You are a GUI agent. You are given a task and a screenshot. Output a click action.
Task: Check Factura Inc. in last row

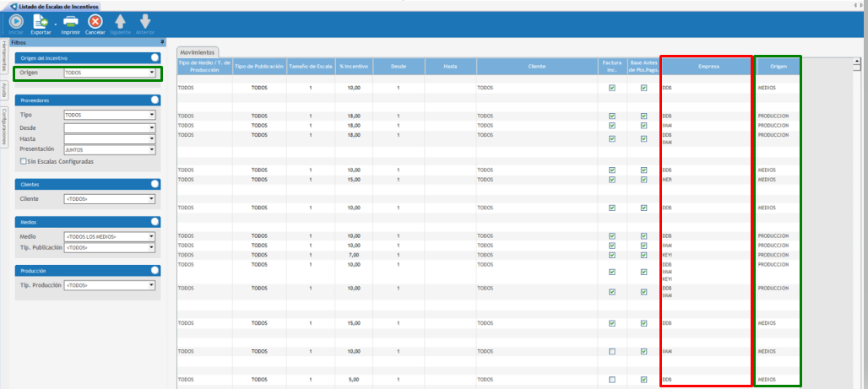(611, 380)
